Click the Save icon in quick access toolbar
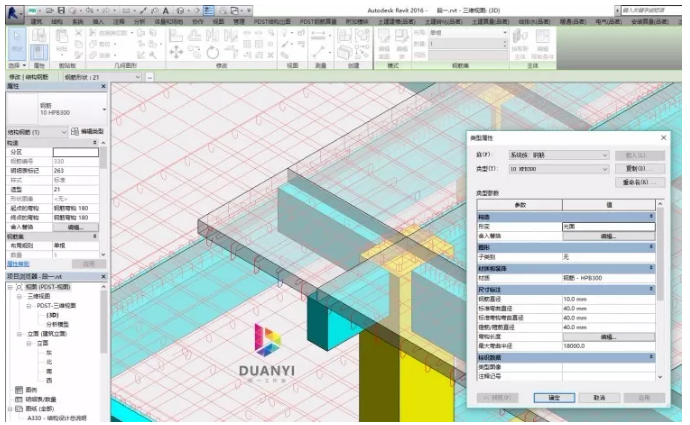690x425 pixels. point(62,10)
